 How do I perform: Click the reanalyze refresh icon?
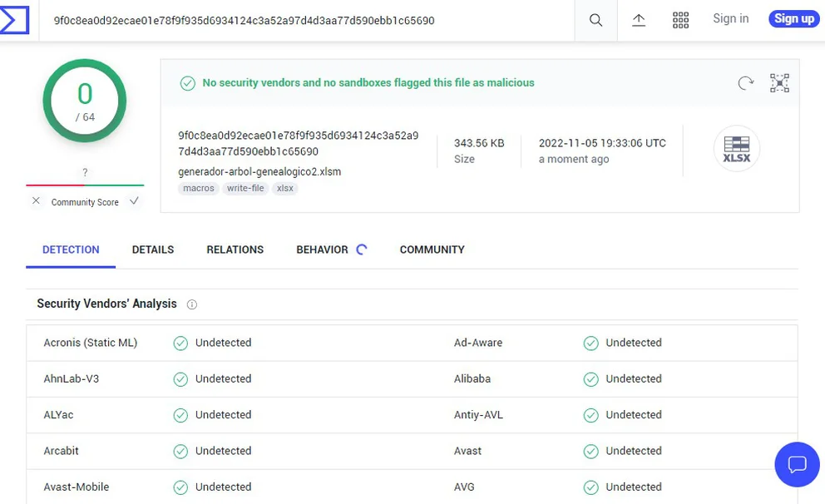pyautogui.click(x=745, y=83)
